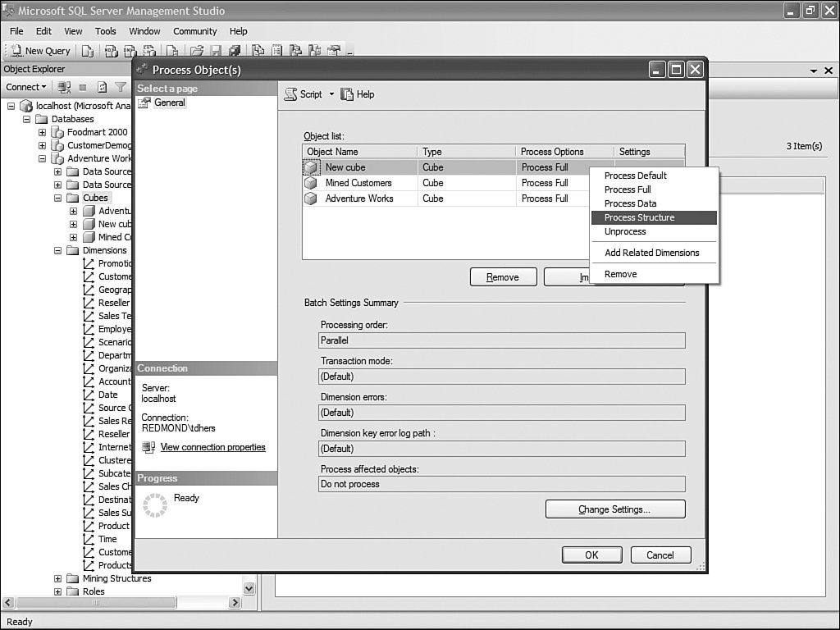Image resolution: width=840 pixels, height=630 pixels.
Task: Click the Time dimension icon
Action: [x=89, y=539]
